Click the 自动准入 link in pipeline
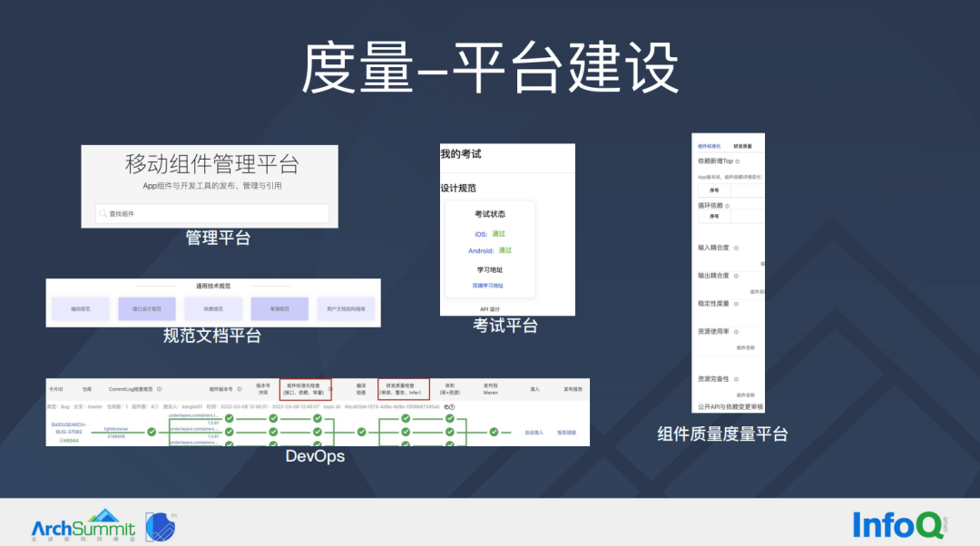Viewport: 980px width, 546px height. [534, 433]
